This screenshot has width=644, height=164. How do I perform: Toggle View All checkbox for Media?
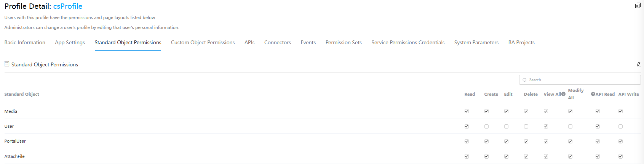(x=546, y=111)
